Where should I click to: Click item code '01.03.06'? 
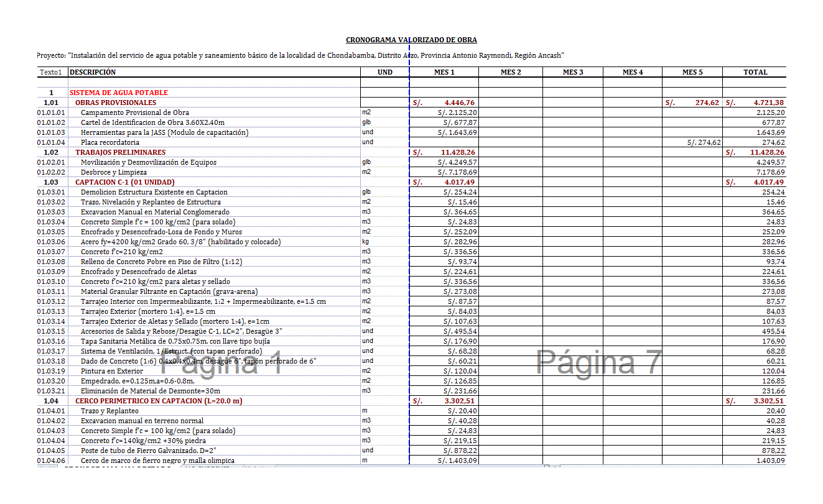pyautogui.click(x=51, y=242)
